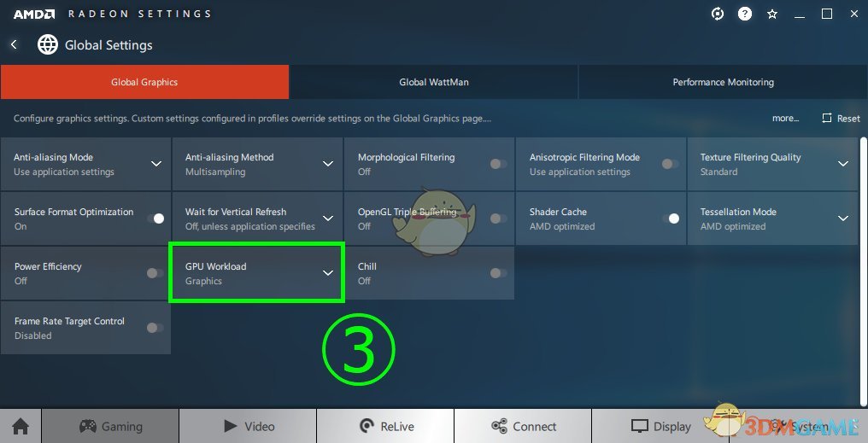Open the Connect section
This screenshot has height=443, width=868.
[523, 427]
